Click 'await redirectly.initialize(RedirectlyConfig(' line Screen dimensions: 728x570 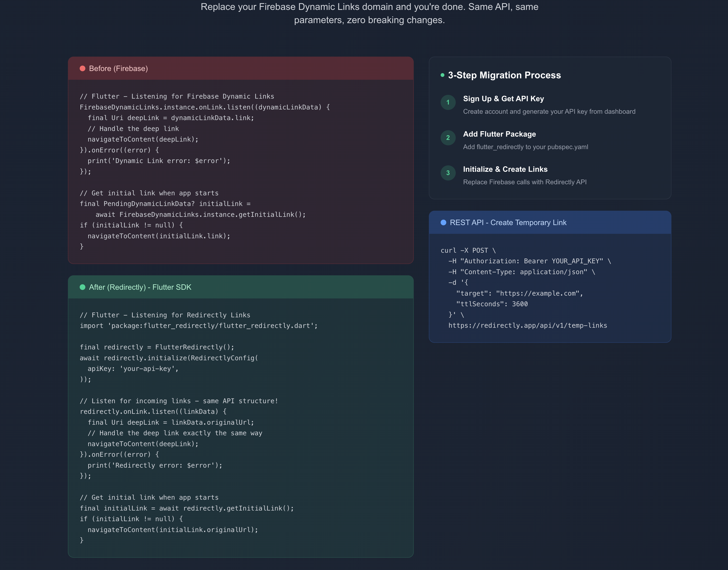(x=169, y=358)
